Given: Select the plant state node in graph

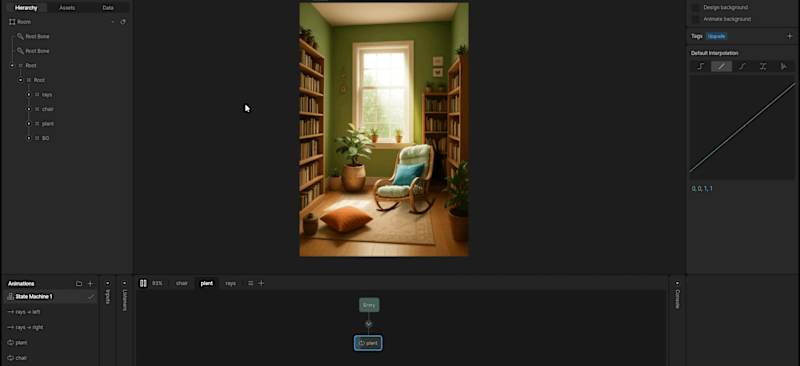Looking at the screenshot, I should 368,343.
